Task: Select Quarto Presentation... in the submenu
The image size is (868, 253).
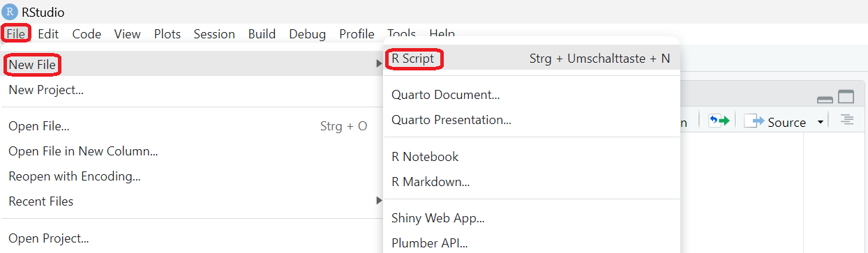Action: click(x=531, y=120)
